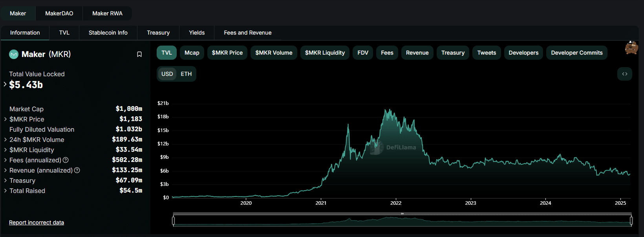Expand the $MKR Price row

[x=5, y=119]
